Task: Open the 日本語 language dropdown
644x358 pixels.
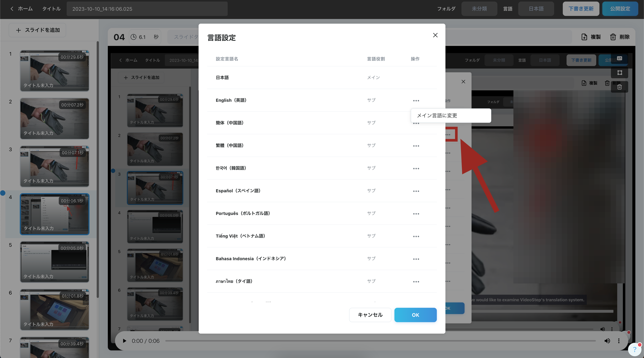Action: (x=536, y=9)
